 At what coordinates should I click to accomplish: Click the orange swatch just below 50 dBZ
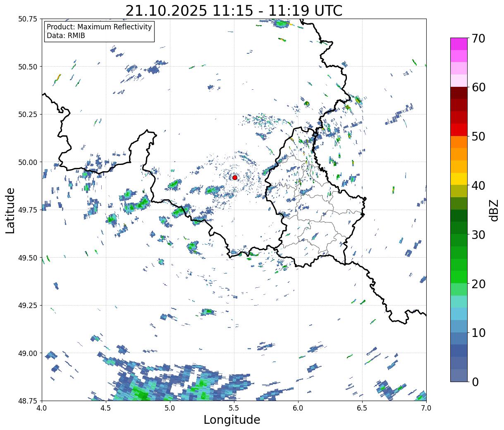459,142
